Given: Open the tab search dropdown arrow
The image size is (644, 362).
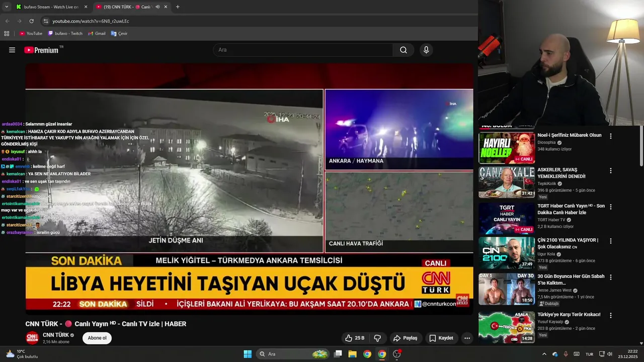Looking at the screenshot, I should tap(7, 7).
